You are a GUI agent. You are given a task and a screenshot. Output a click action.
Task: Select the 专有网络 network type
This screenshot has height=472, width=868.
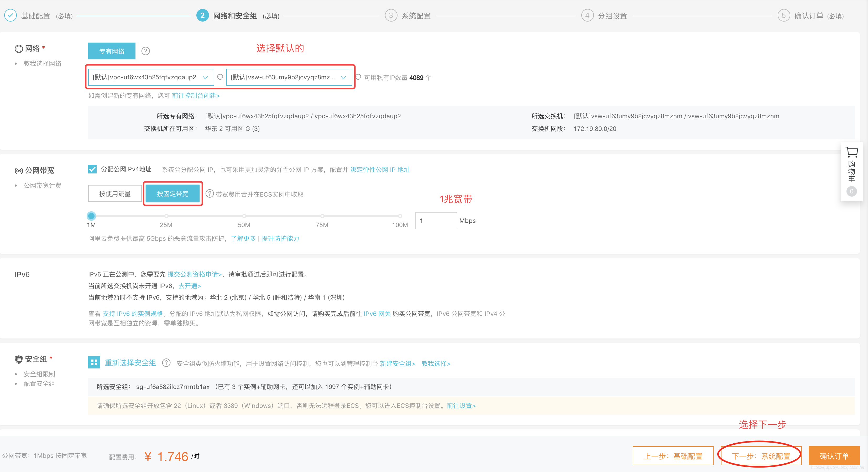[x=112, y=51]
